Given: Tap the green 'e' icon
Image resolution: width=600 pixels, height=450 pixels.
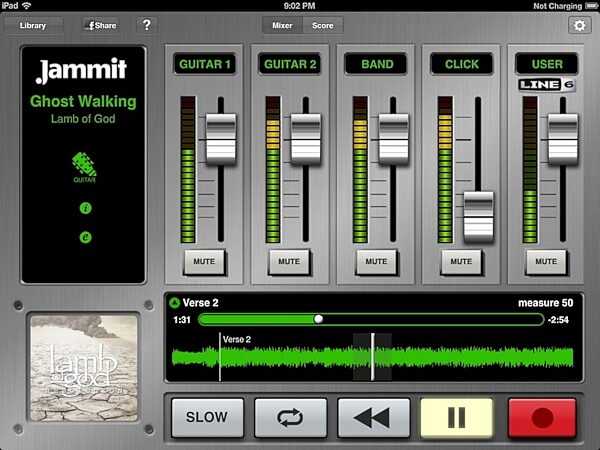Looking at the screenshot, I should [x=85, y=237].
